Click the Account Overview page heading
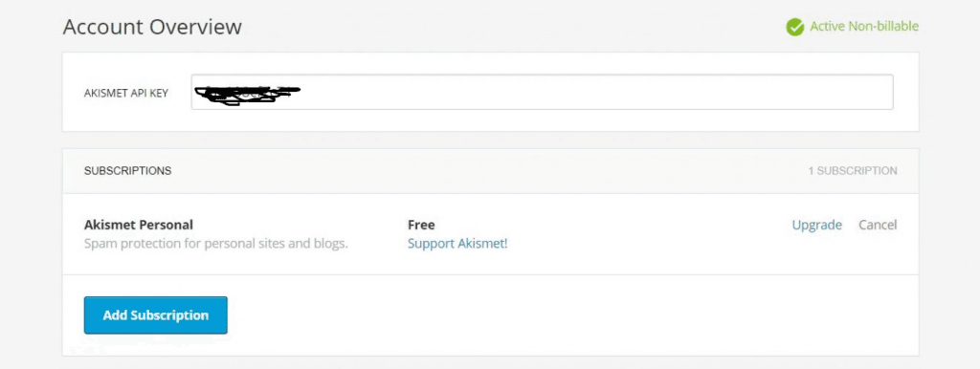Viewport: 980px width, 369px height. tap(152, 27)
